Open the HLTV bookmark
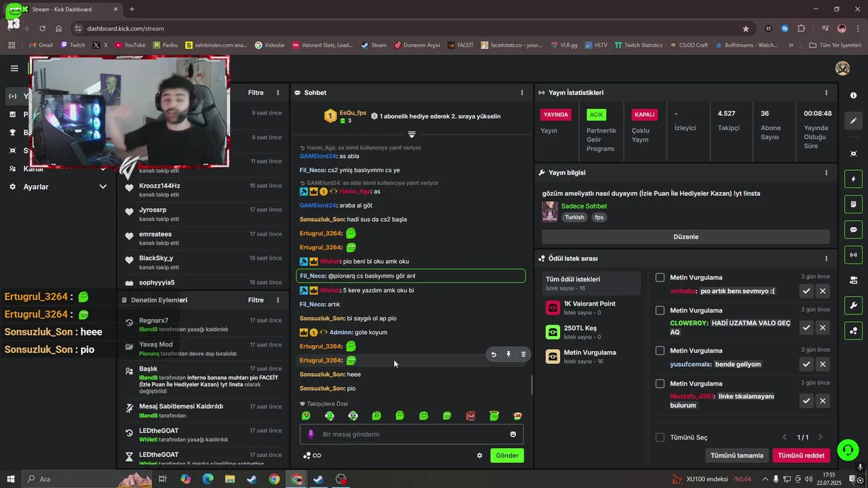This screenshot has height=488, width=868. point(595,45)
